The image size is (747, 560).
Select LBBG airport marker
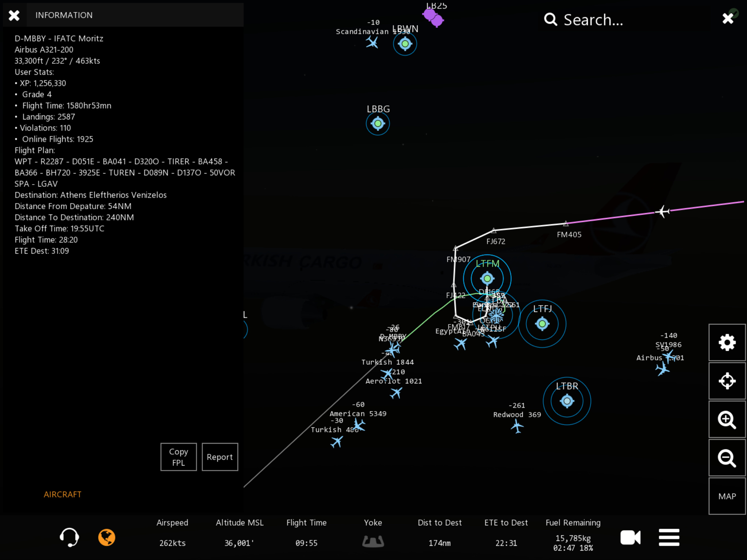pos(378,124)
